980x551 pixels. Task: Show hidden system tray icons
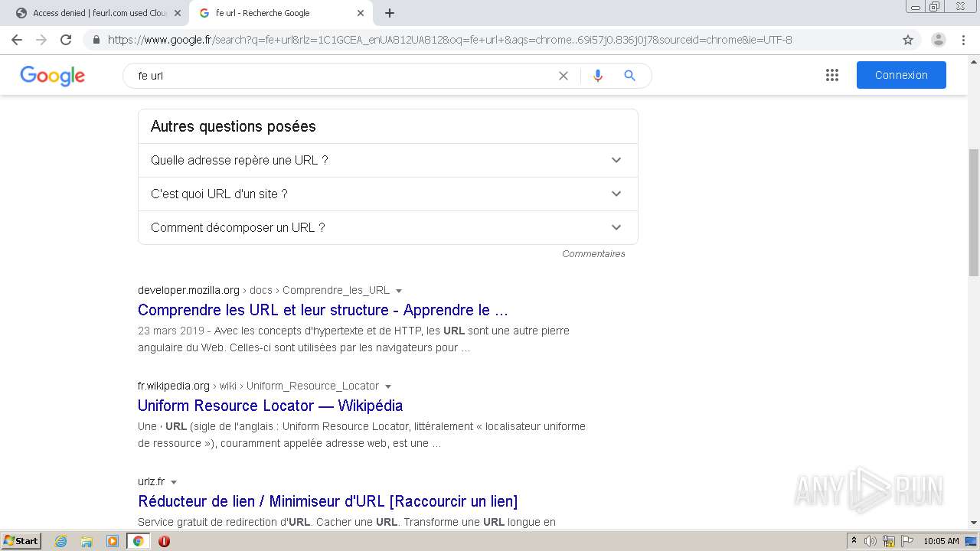pyautogui.click(x=854, y=541)
